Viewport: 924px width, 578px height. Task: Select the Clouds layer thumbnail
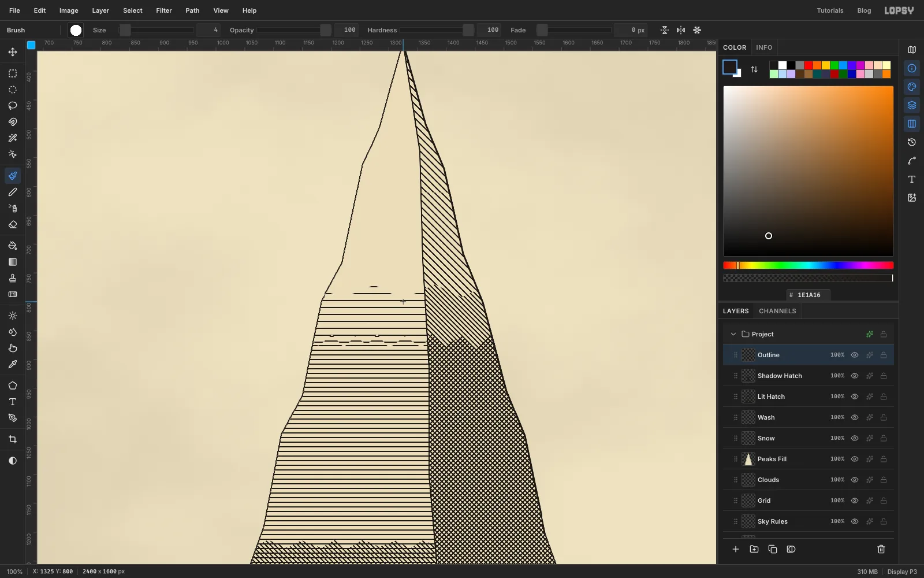[x=748, y=480]
